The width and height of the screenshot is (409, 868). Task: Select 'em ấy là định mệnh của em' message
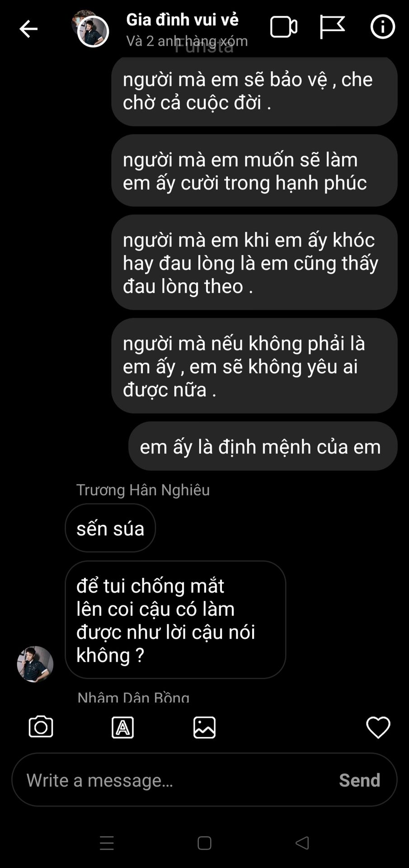(263, 446)
